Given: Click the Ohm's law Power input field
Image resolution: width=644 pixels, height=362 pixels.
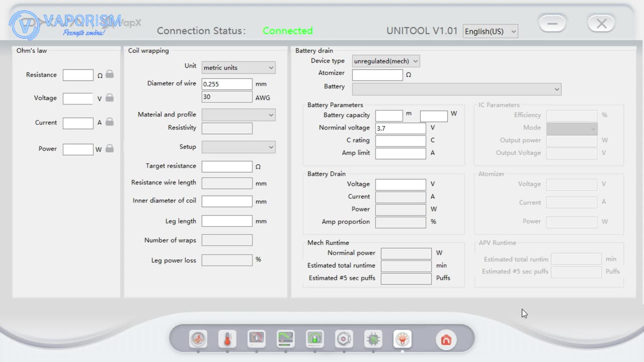Looking at the screenshot, I should click(78, 149).
